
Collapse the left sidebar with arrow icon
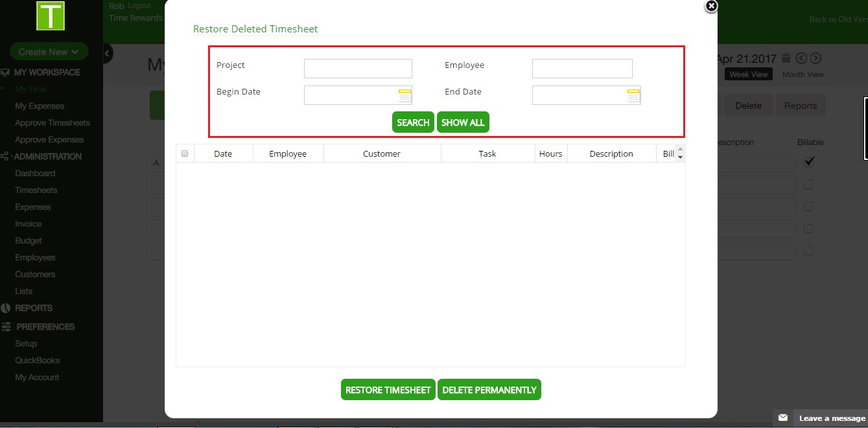(x=107, y=53)
